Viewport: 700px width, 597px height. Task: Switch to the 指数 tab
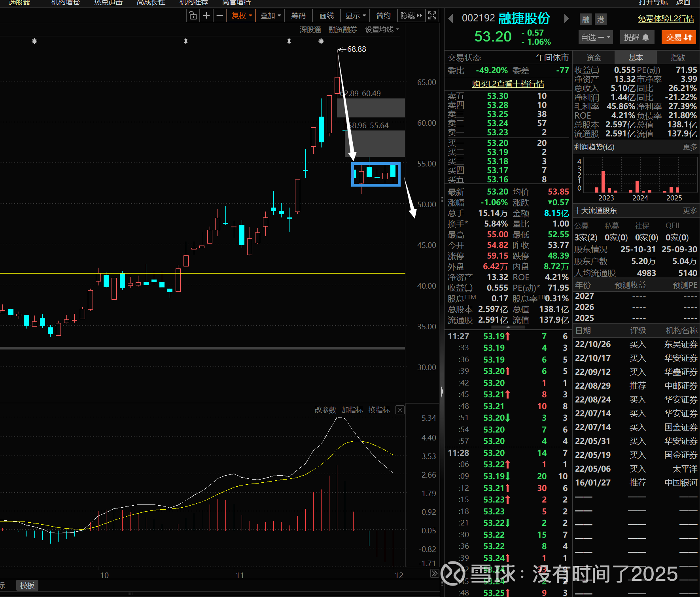(677, 58)
